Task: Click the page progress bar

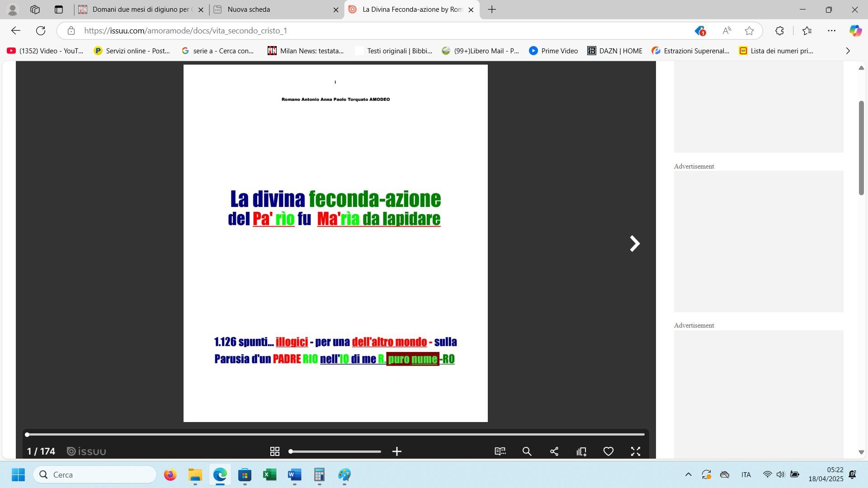Action: pos(335,434)
